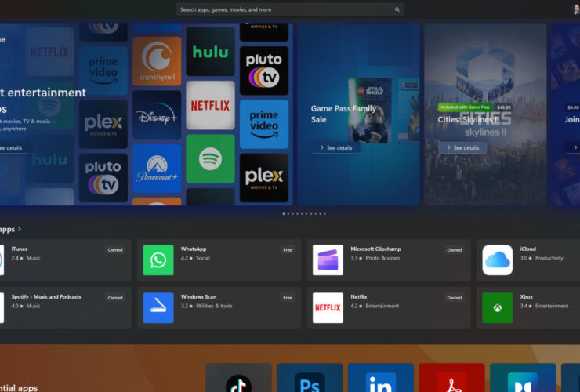Viewport: 580px width, 392px height.
Task: Click the Xbox app title
Action: (527, 297)
